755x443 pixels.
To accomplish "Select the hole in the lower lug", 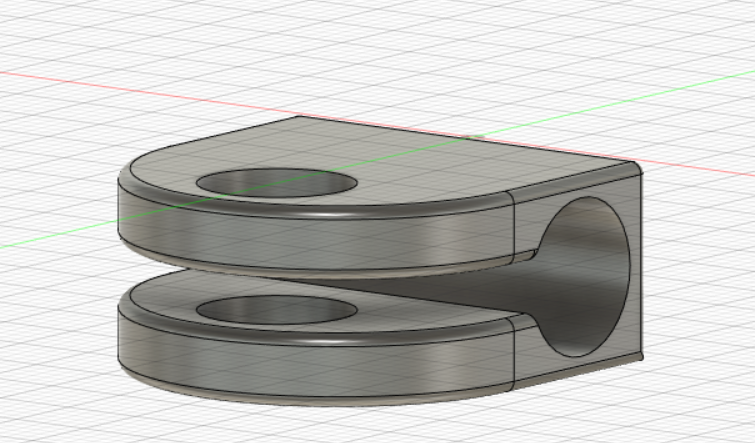I will [x=276, y=310].
